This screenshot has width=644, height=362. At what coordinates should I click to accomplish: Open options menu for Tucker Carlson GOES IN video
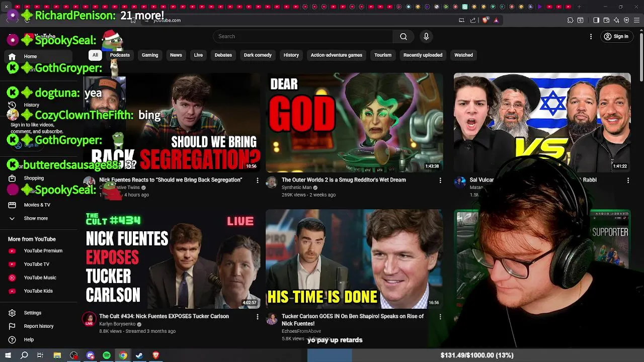coord(440,317)
